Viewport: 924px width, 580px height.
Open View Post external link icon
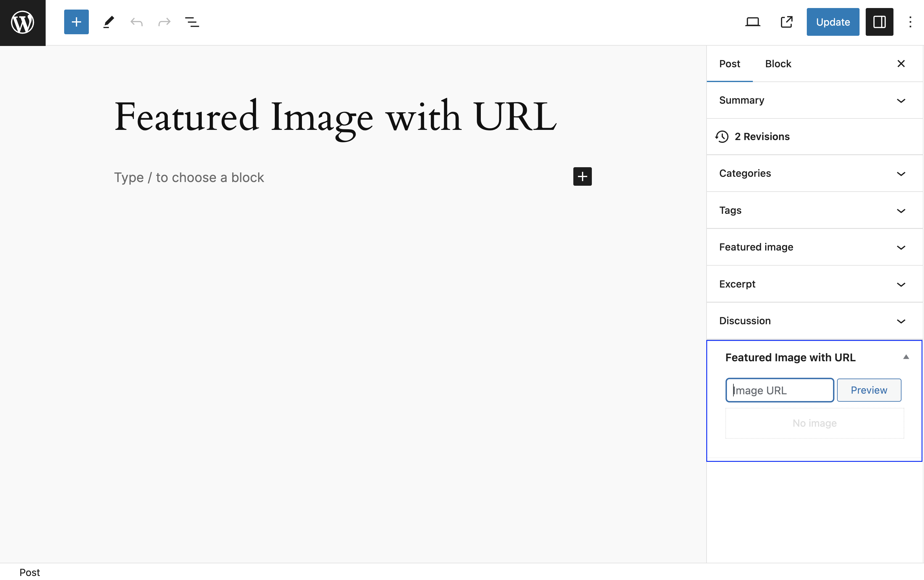(786, 22)
